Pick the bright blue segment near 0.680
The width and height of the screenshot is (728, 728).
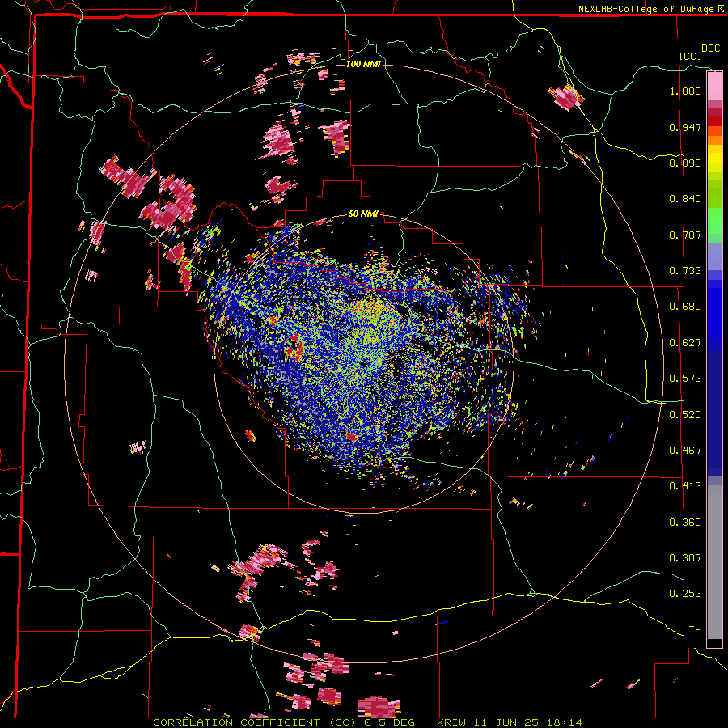pyautogui.click(x=714, y=309)
